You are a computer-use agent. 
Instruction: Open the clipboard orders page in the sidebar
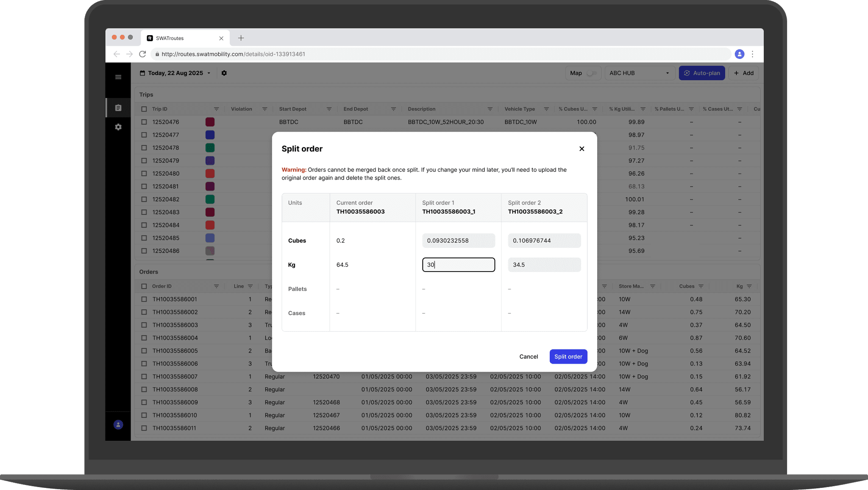coord(118,108)
